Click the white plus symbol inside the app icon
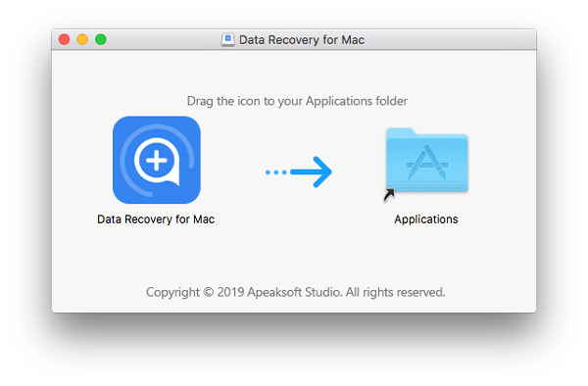This screenshot has width=588, height=386. point(157,161)
